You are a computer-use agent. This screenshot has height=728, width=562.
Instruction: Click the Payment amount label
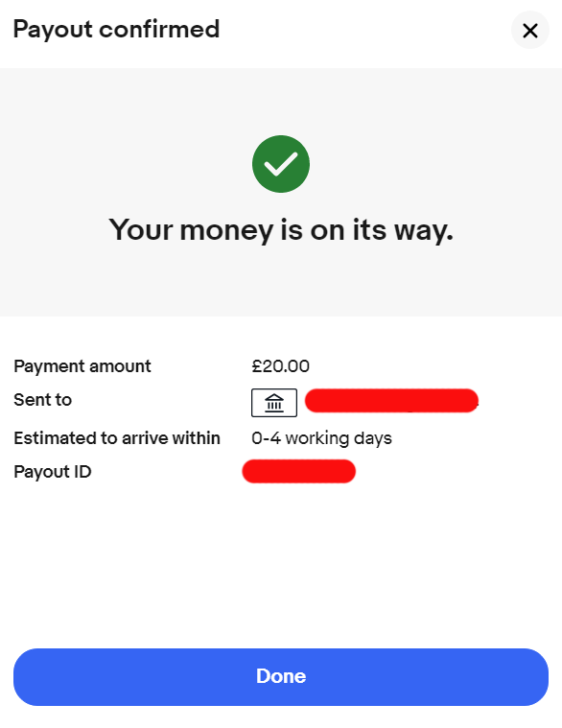click(x=82, y=366)
